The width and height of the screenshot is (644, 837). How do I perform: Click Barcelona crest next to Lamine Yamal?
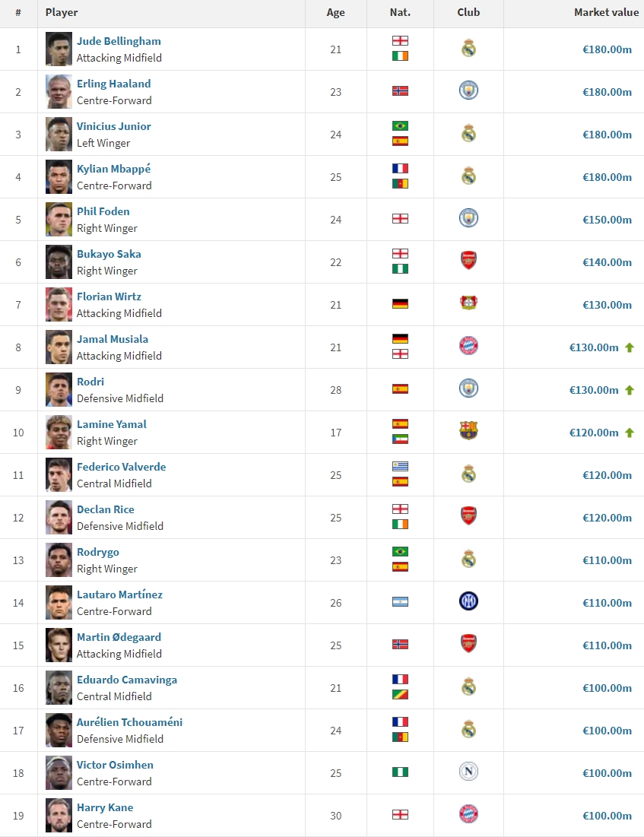pos(468,433)
